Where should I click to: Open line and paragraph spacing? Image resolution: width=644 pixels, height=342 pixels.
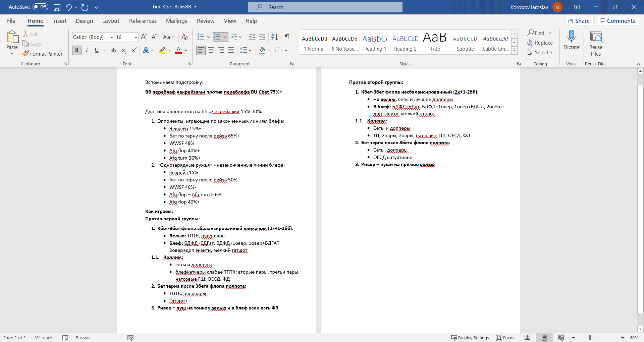(246, 50)
